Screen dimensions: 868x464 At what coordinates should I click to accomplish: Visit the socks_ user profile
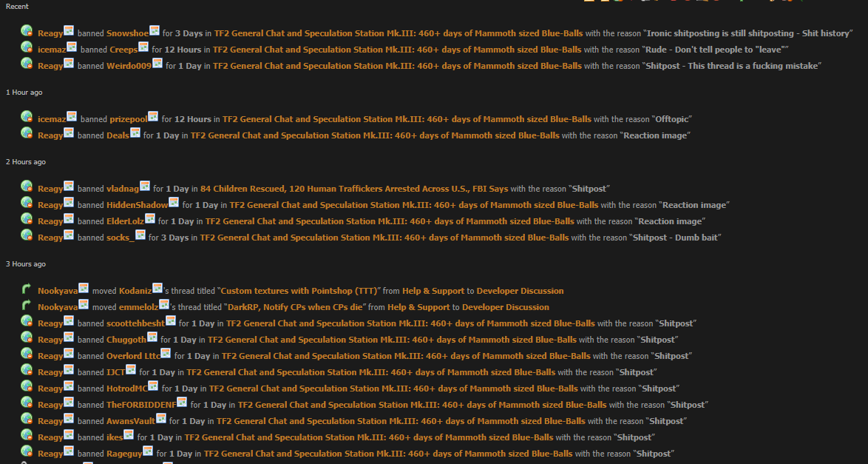[121, 238]
